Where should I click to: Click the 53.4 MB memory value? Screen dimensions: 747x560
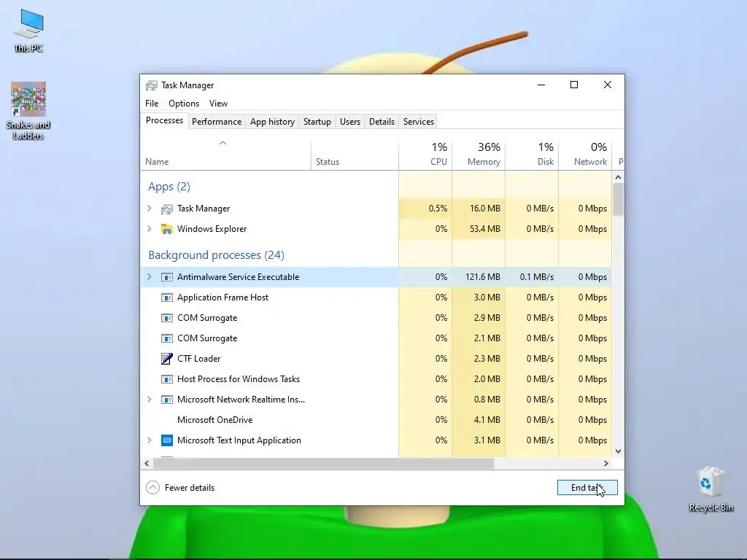pyautogui.click(x=485, y=229)
